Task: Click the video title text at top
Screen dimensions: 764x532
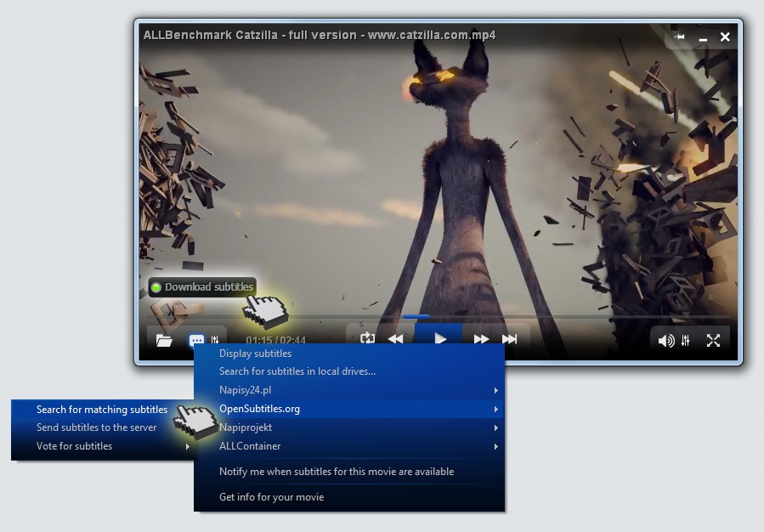Action: click(320, 35)
